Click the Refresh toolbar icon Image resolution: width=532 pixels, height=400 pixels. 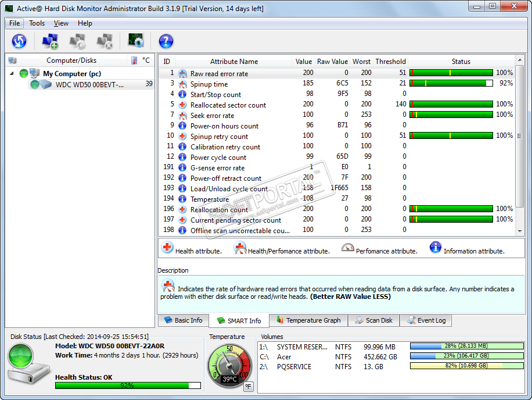(x=19, y=41)
